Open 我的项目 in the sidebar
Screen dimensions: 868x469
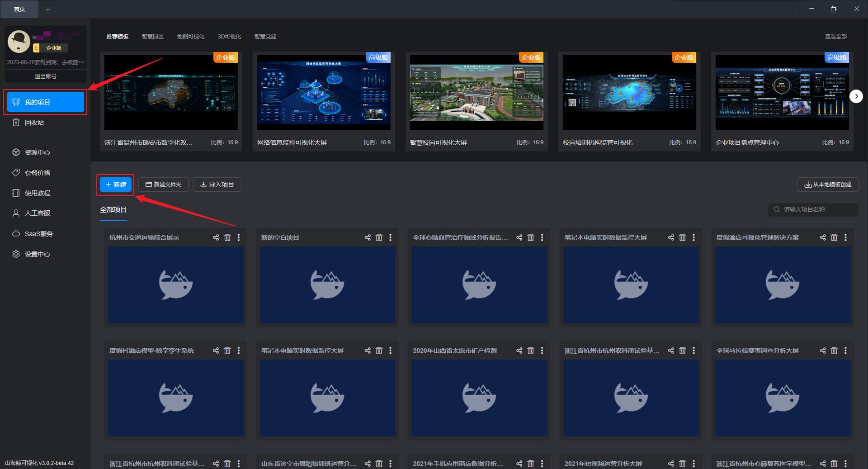[46, 102]
